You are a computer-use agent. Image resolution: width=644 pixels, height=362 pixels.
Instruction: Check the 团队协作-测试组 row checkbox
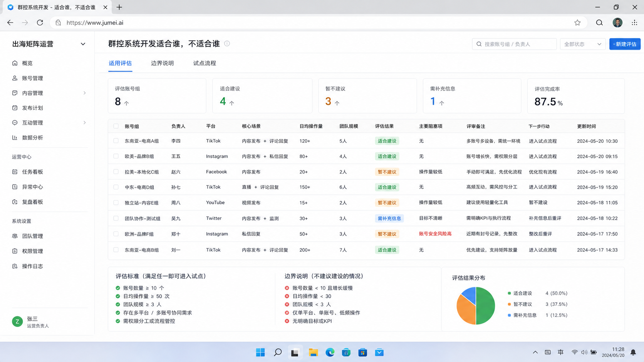point(116,218)
